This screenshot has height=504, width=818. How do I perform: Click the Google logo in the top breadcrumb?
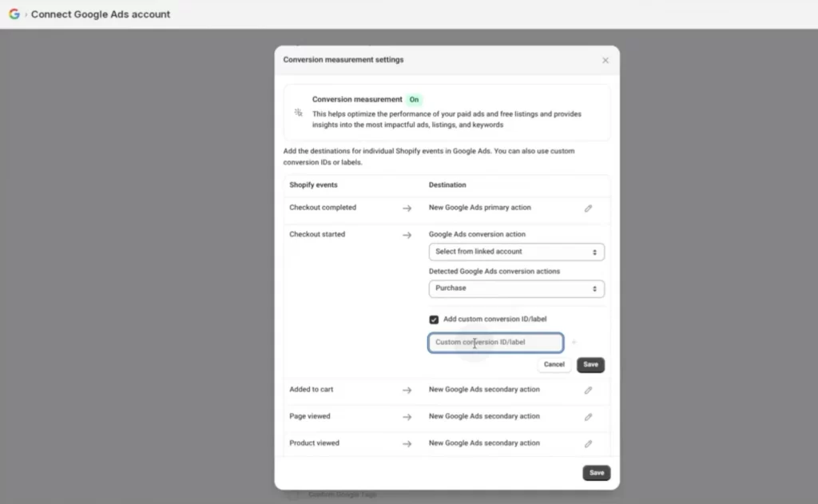click(13, 14)
